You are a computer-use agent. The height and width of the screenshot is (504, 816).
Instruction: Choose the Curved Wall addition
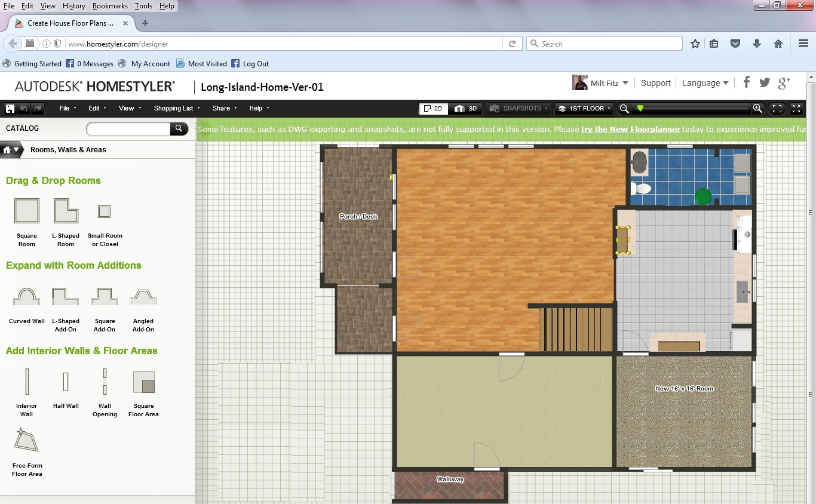coord(27,296)
